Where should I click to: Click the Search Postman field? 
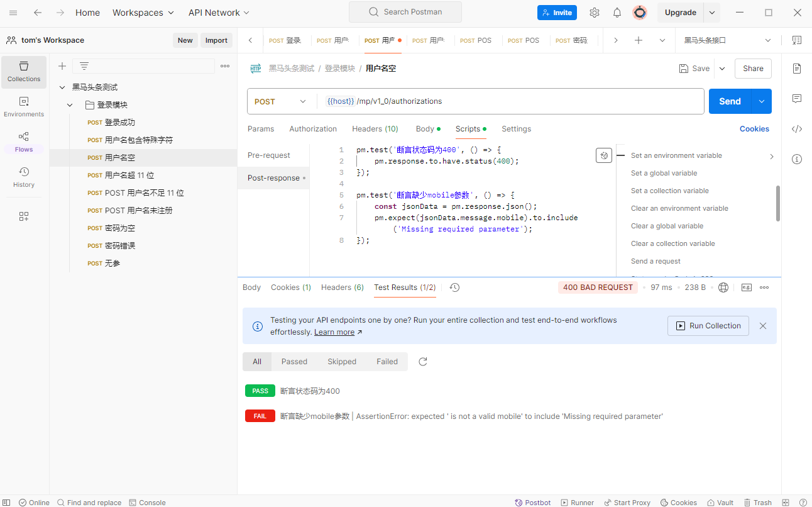coord(405,12)
